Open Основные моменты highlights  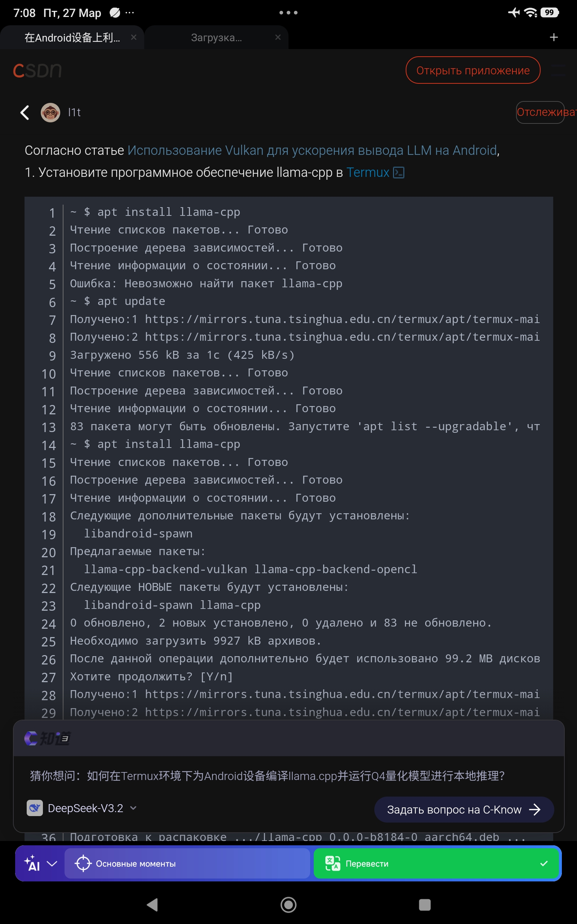[187, 863]
